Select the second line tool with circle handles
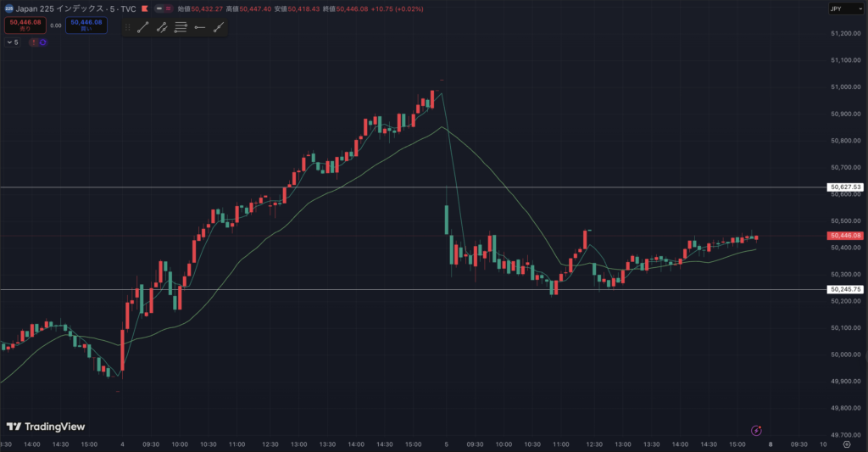Image resolution: width=868 pixels, height=452 pixels. (x=161, y=27)
